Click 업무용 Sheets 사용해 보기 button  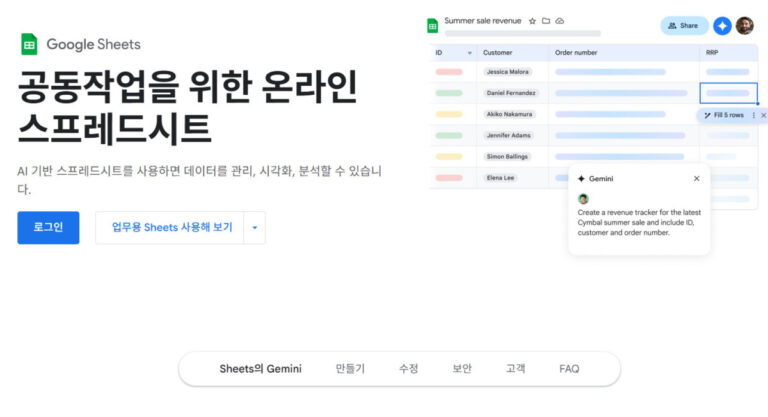point(171,227)
